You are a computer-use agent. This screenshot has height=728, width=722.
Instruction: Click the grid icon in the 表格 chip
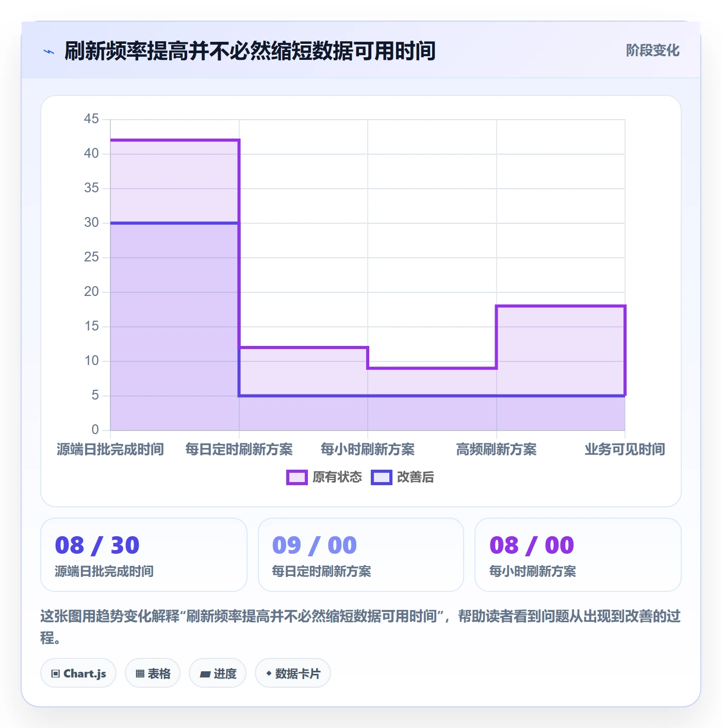(x=140, y=674)
